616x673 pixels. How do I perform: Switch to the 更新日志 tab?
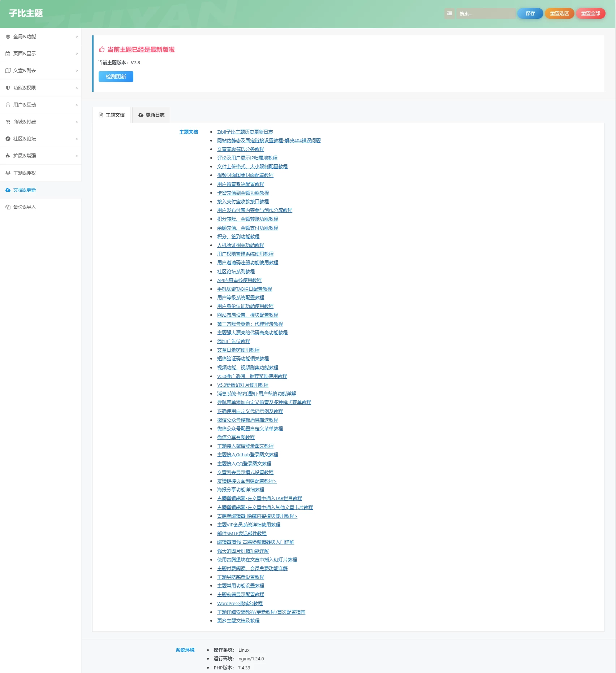[151, 115]
